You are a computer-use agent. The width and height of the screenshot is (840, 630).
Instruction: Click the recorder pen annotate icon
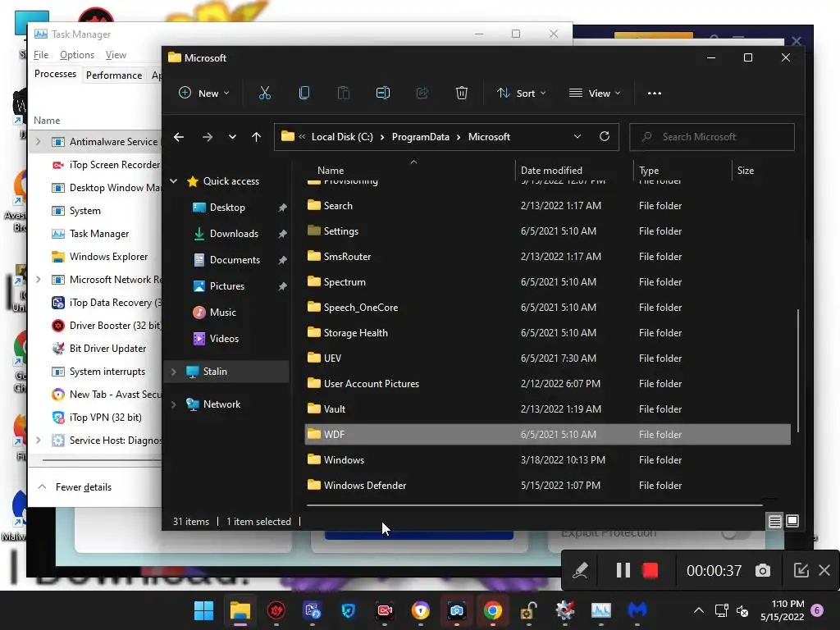pos(580,571)
